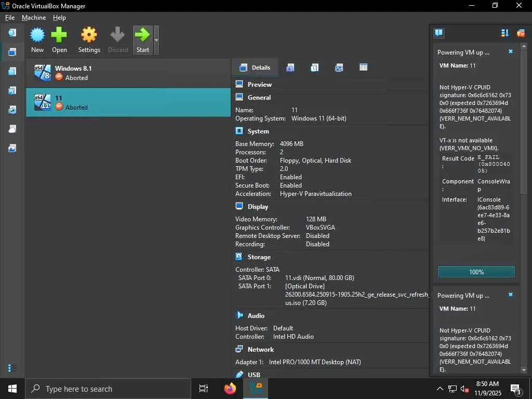This screenshot has width=532, height=399.
Task: Click the green Open toolbar icon
Action: [x=59, y=40]
